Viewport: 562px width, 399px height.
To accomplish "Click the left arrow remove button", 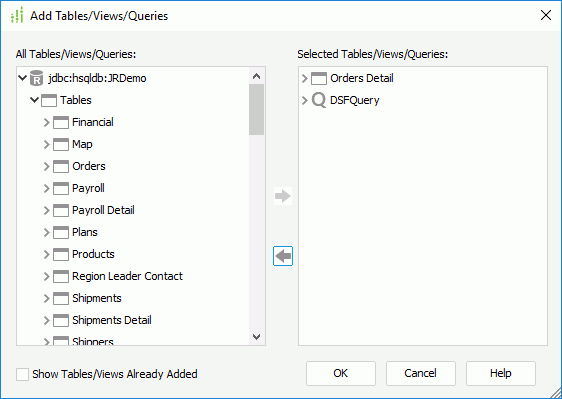I will point(283,256).
